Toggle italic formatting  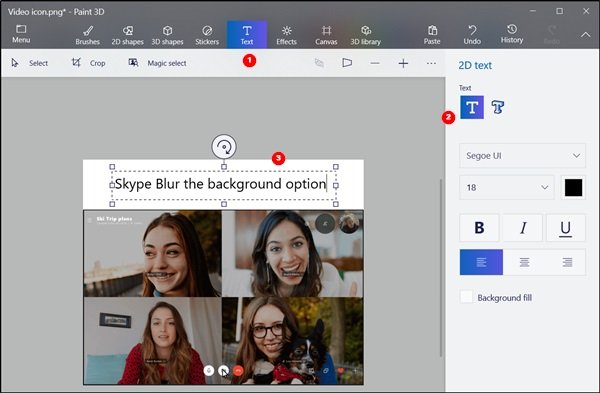pyautogui.click(x=523, y=228)
